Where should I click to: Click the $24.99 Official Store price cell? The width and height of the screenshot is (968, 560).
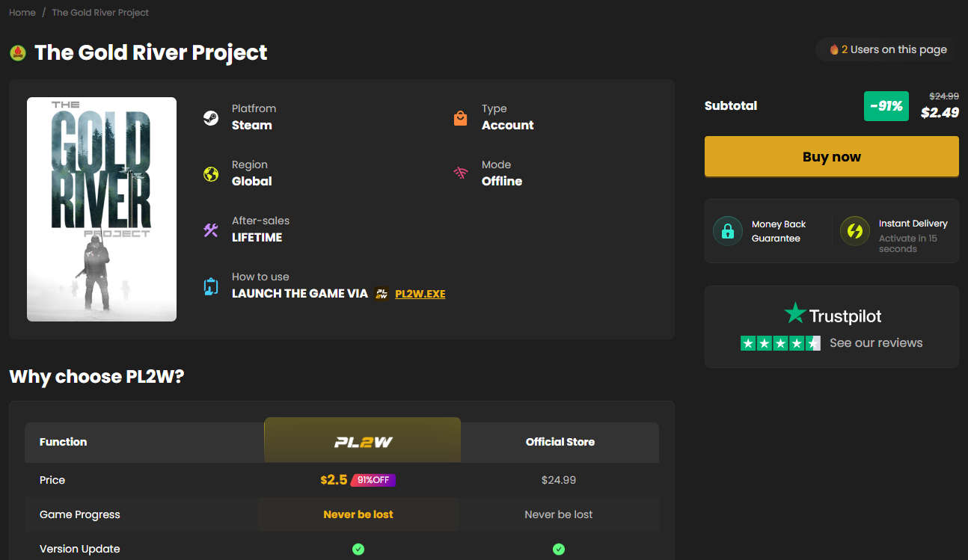(x=559, y=480)
